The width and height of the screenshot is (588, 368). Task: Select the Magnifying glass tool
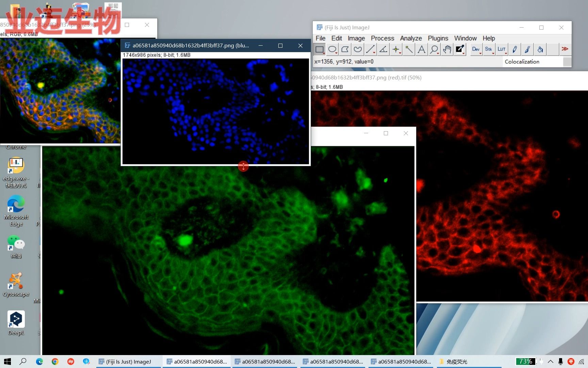pyautogui.click(x=434, y=49)
